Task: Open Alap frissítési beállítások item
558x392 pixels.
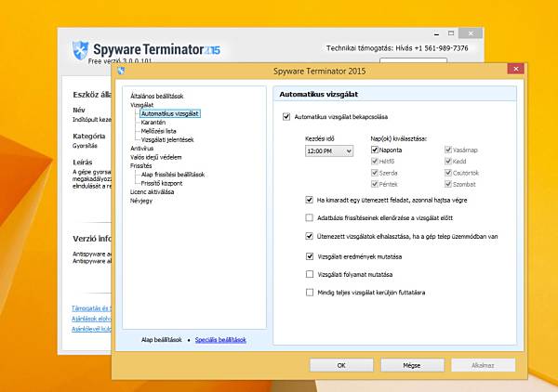Action: 173,175
